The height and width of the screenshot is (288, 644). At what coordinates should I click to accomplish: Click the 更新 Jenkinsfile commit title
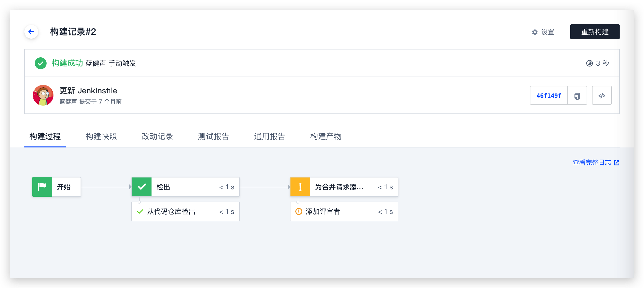[88, 91]
